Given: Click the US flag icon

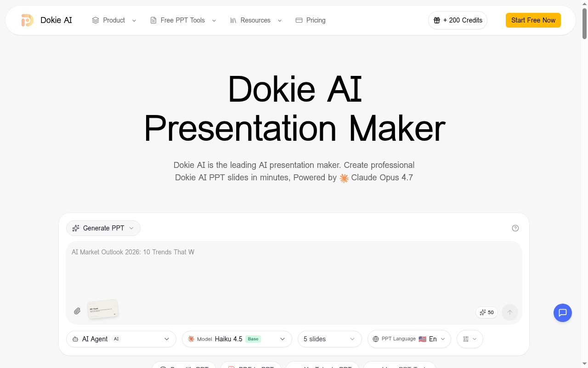Looking at the screenshot, I should pos(423,339).
